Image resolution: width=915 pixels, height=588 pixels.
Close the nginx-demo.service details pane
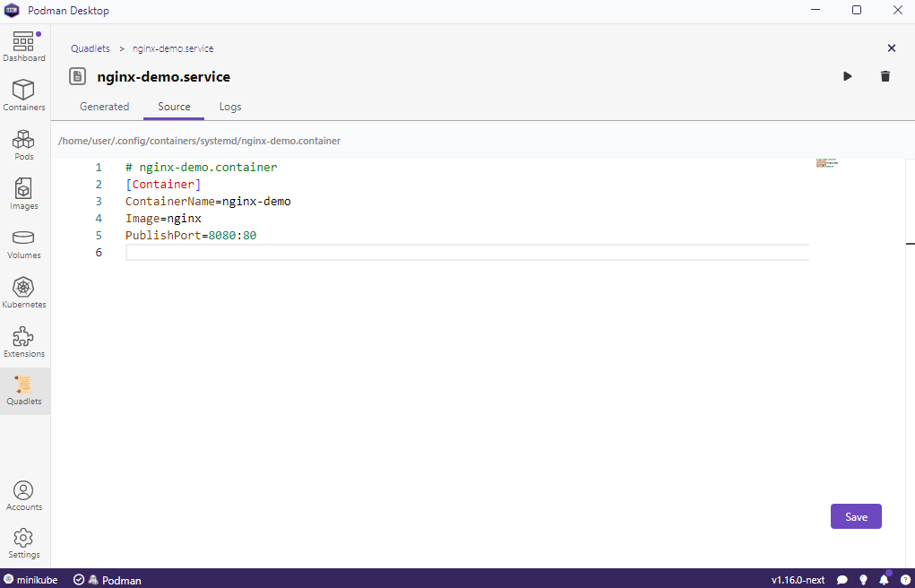(891, 48)
